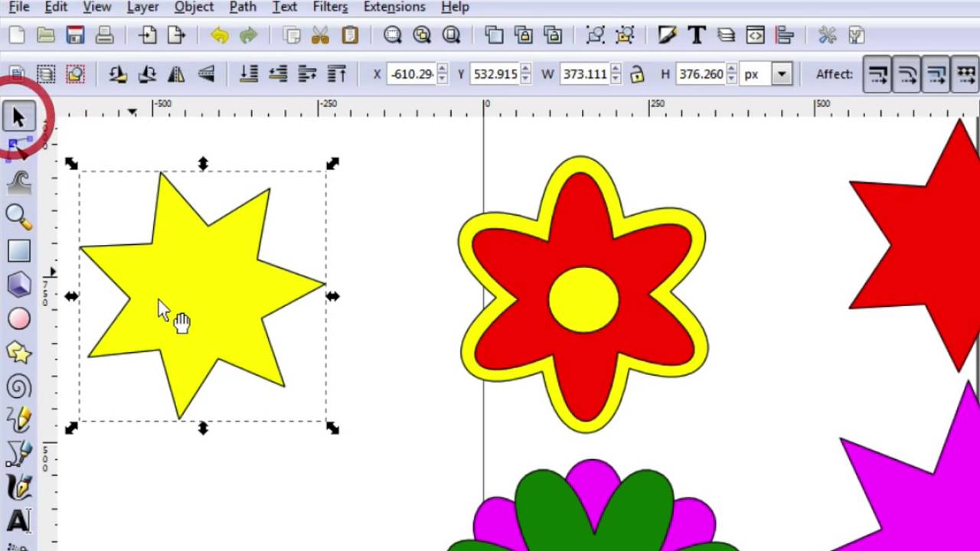Open the Fill and Stroke dialog
The width and height of the screenshot is (980, 551).
[668, 35]
